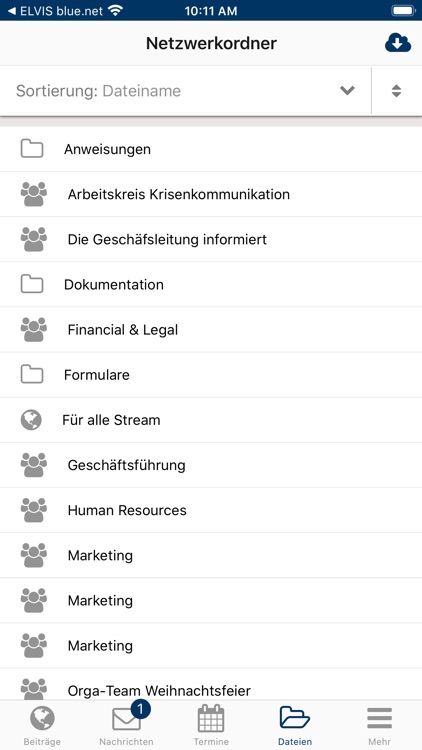Viewport: 422px width, 750px height.
Task: Open the Dokumentation folder
Action: click(x=211, y=285)
